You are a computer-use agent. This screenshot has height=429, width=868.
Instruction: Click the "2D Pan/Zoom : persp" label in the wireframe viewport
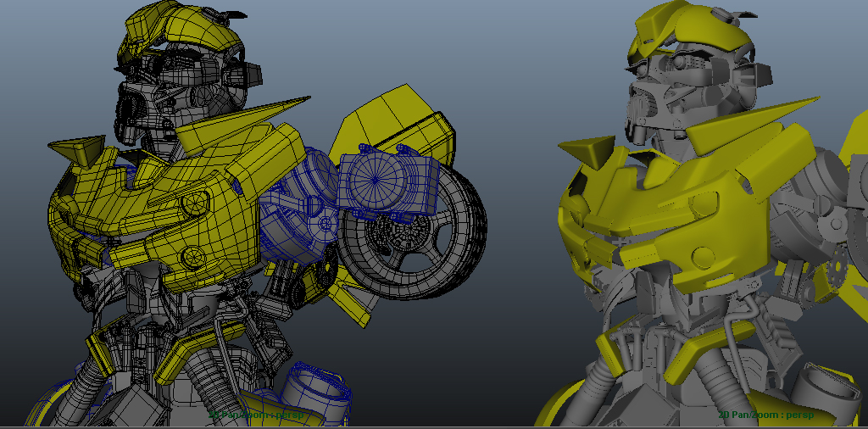256,415
